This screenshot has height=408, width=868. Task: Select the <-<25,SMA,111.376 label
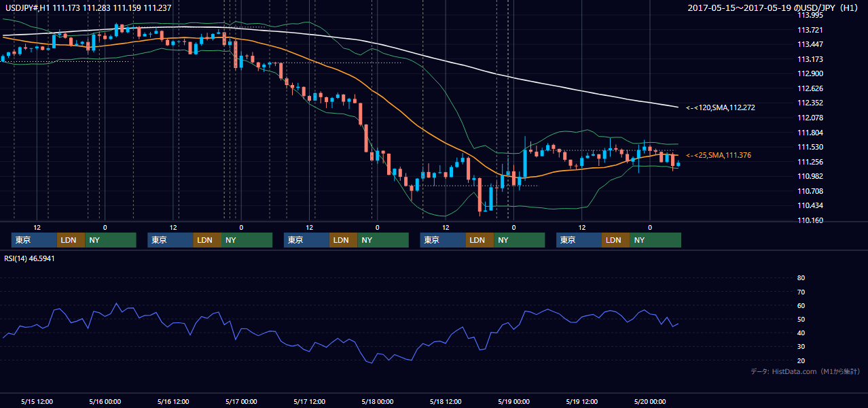[719, 156]
